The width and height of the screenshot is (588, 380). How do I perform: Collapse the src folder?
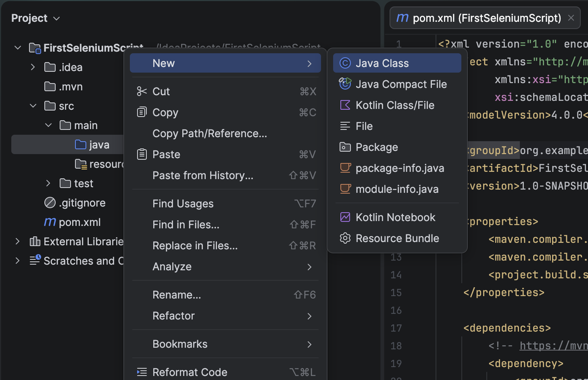[33, 106]
